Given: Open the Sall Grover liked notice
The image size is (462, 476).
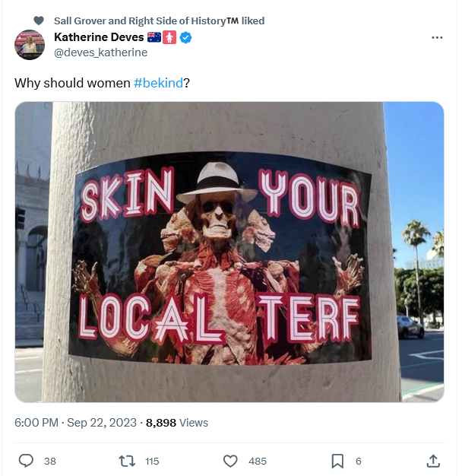Looking at the screenshot, I should [x=160, y=21].
